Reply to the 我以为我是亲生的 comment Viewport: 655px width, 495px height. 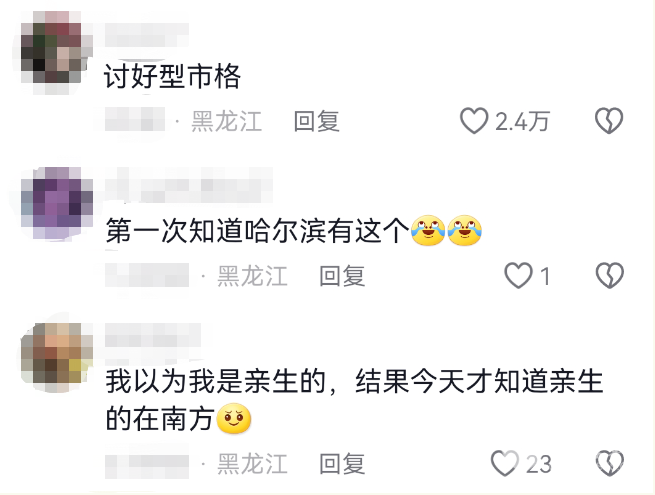[x=342, y=464]
